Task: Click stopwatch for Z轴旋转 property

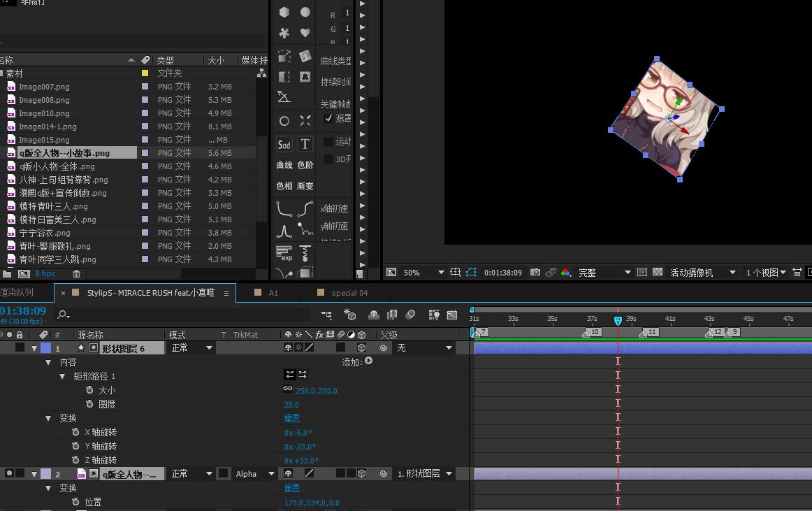Action: click(x=75, y=460)
